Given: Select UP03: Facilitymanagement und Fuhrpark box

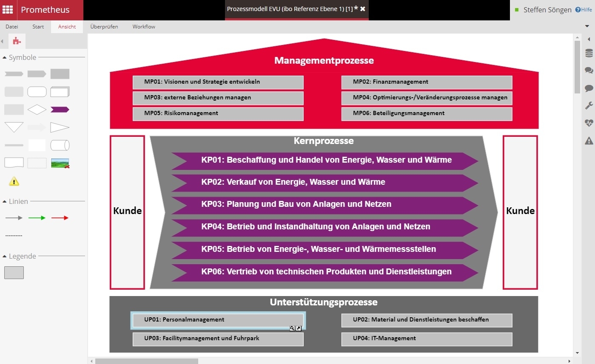Looking at the screenshot, I should pos(218,339).
